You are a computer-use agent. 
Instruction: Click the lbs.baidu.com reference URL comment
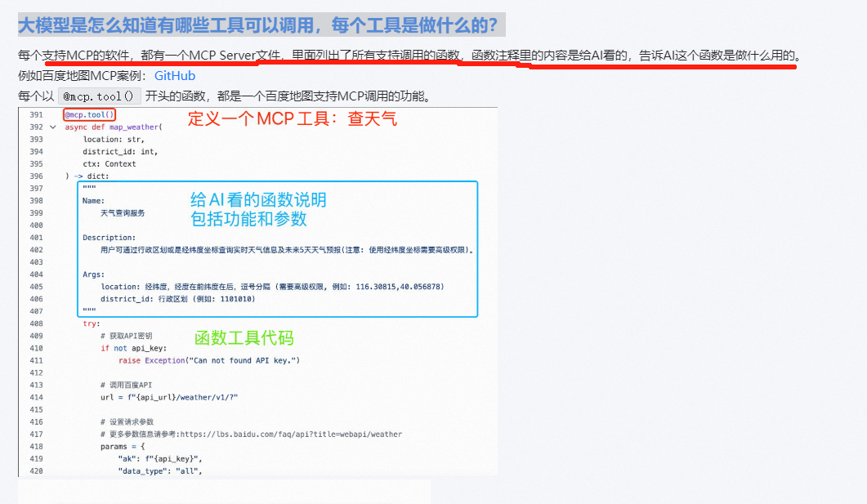coord(252,435)
